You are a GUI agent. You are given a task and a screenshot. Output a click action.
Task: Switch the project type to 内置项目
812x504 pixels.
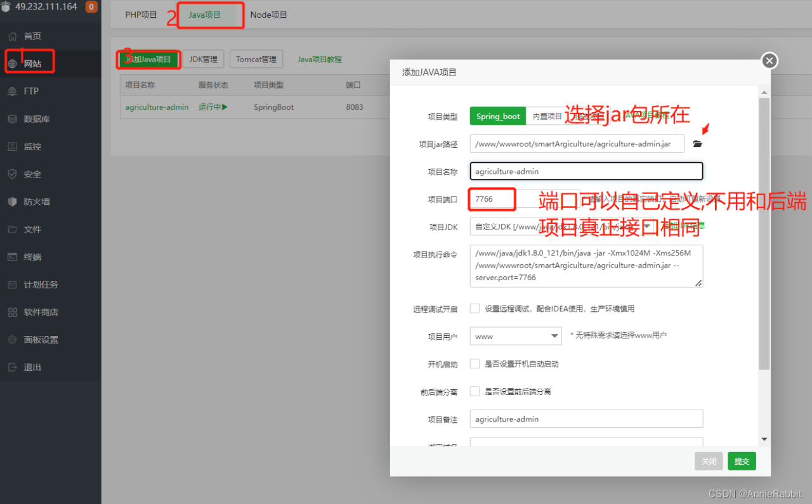[x=546, y=116]
